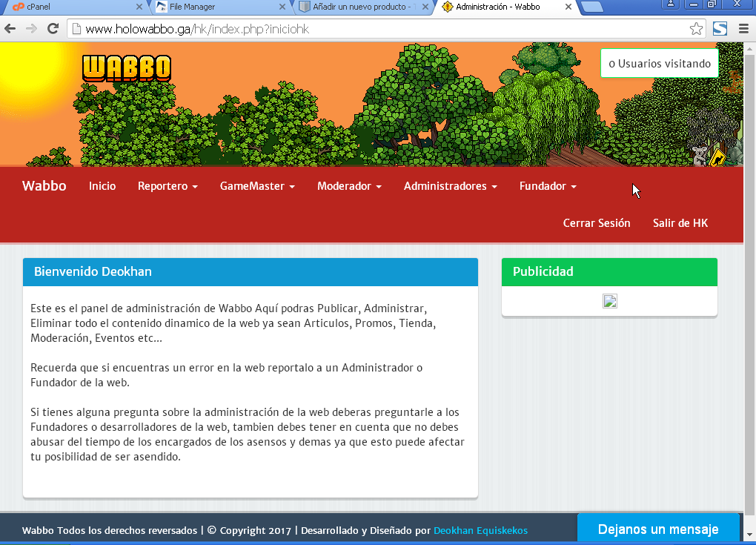The height and width of the screenshot is (545, 756).
Task: Click paragraph starting 'Este es el panel'
Action: [x=233, y=323]
